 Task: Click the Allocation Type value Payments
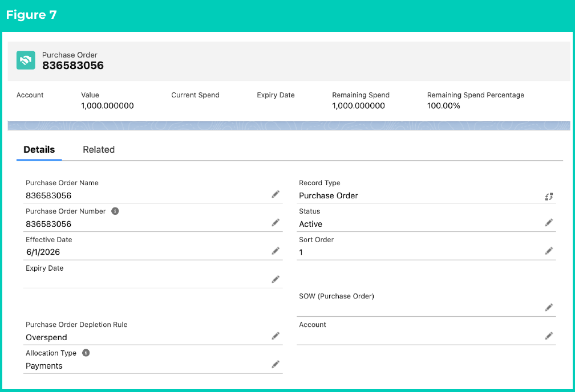[x=44, y=366]
